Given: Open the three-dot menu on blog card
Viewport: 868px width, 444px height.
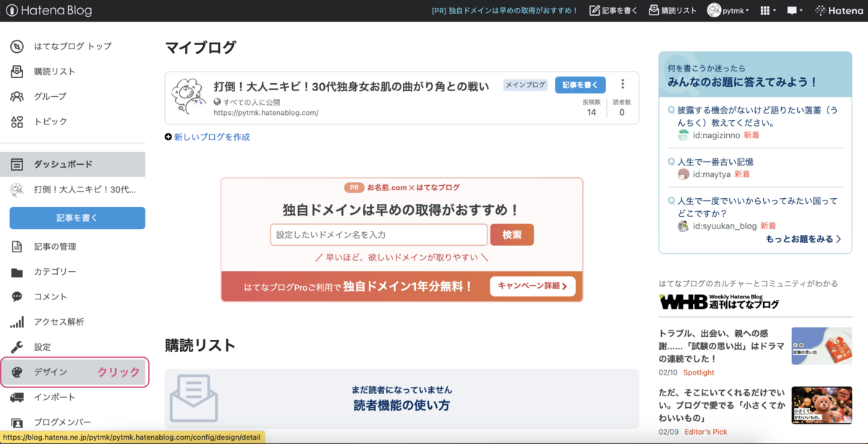Looking at the screenshot, I should (623, 85).
